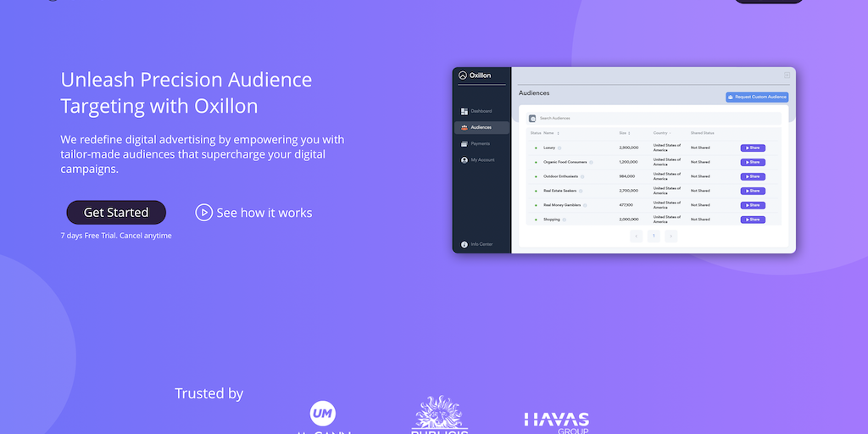Screen dimensions: 868x434
Task: Click the size value 984,000
Action: pos(627,176)
